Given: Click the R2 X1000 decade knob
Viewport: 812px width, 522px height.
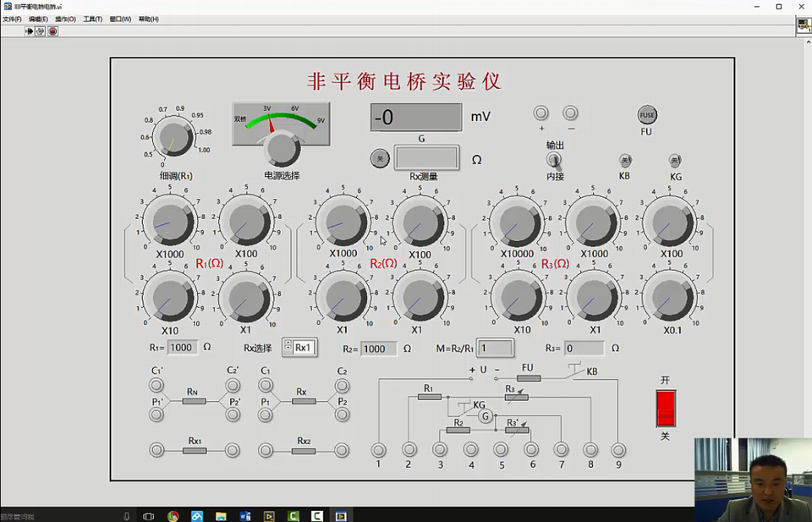Looking at the screenshot, I should [343, 221].
